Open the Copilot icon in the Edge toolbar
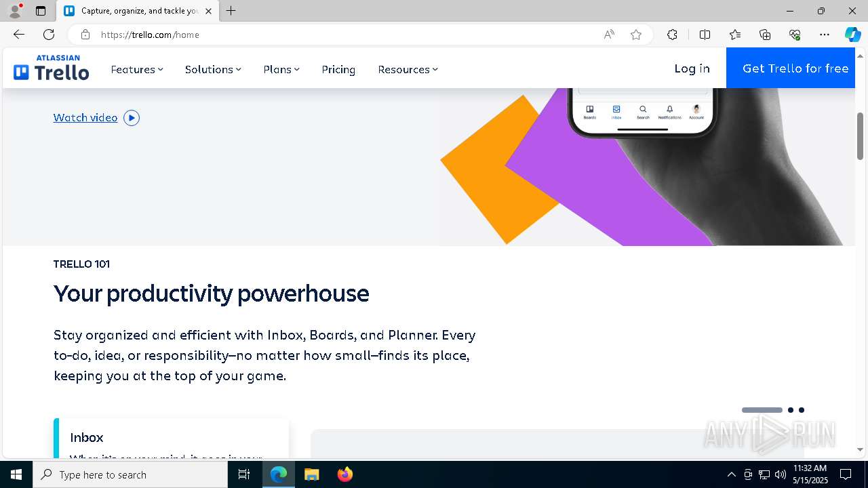 click(x=852, y=35)
